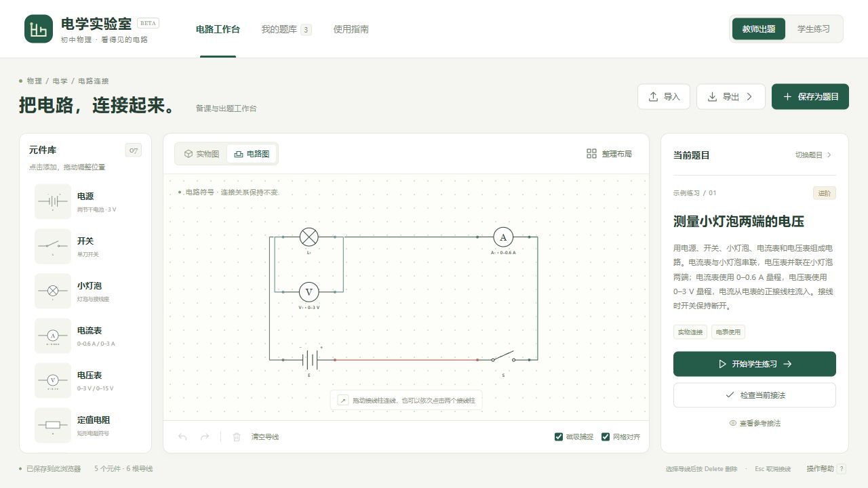Click 保存为题目 button
Image resolution: width=868 pixels, height=488 pixels.
pyautogui.click(x=810, y=97)
